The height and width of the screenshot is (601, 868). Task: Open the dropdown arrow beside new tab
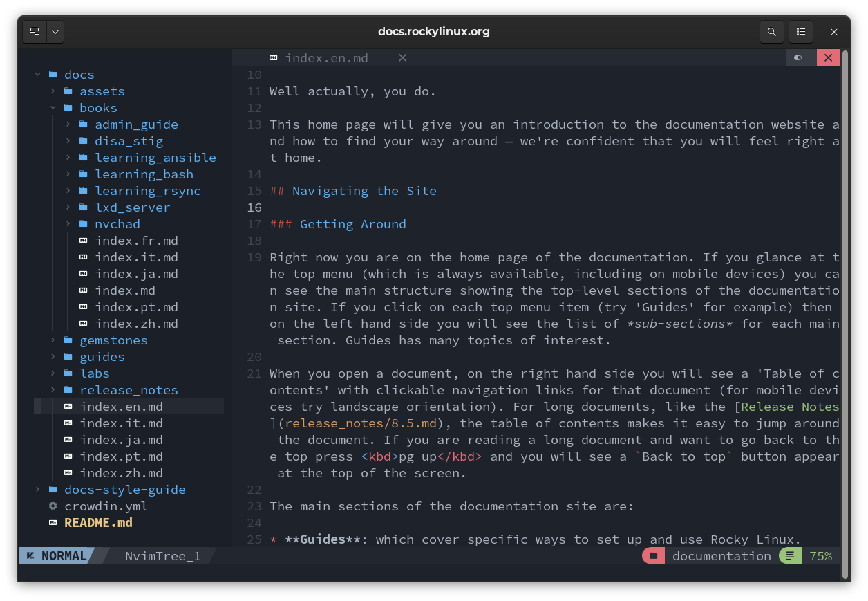click(55, 32)
